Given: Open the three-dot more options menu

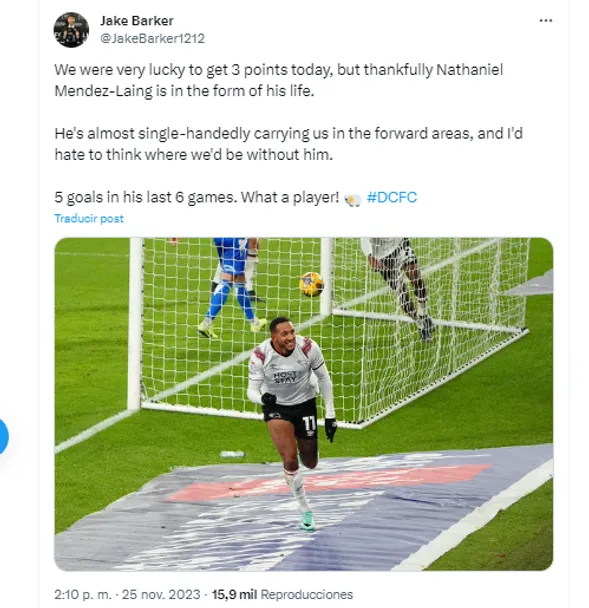Looking at the screenshot, I should [x=546, y=21].
